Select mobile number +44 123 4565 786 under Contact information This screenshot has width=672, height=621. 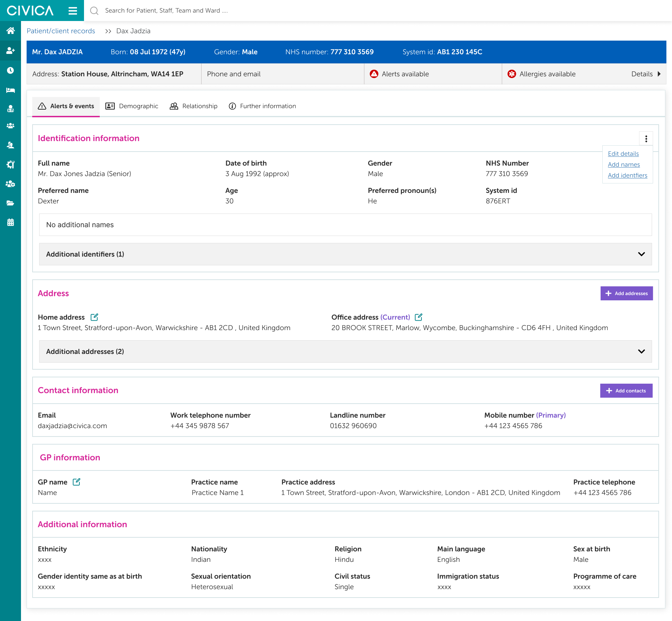513,426
